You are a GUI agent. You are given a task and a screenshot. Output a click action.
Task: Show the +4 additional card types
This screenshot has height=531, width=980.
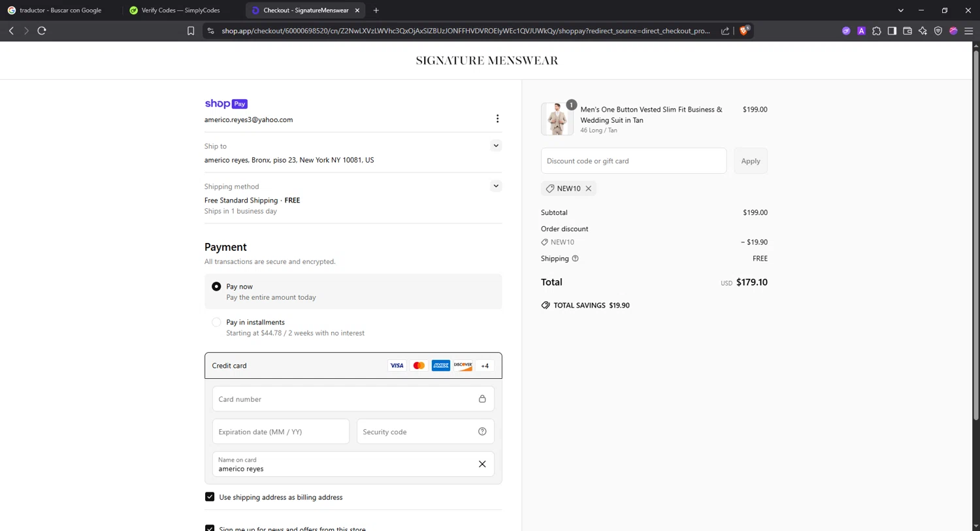[485, 366]
